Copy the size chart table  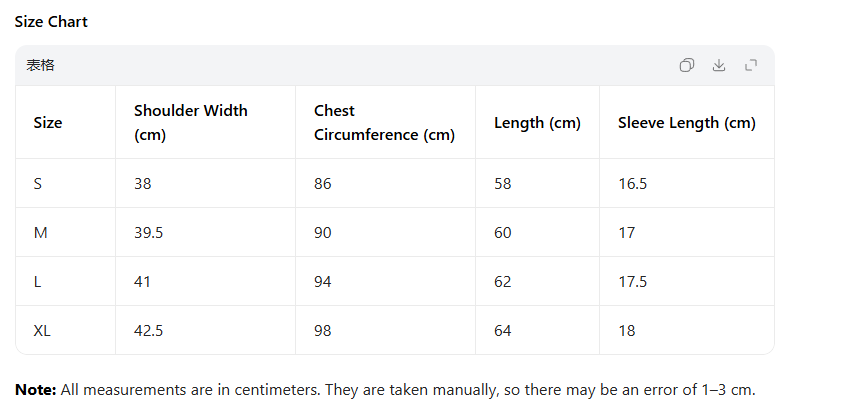687,66
